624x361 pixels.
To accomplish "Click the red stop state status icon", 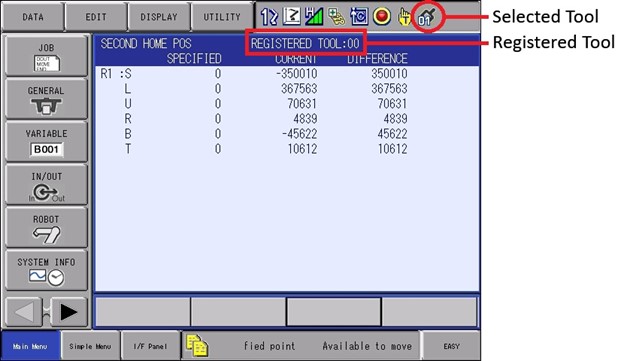I will 381,17.
